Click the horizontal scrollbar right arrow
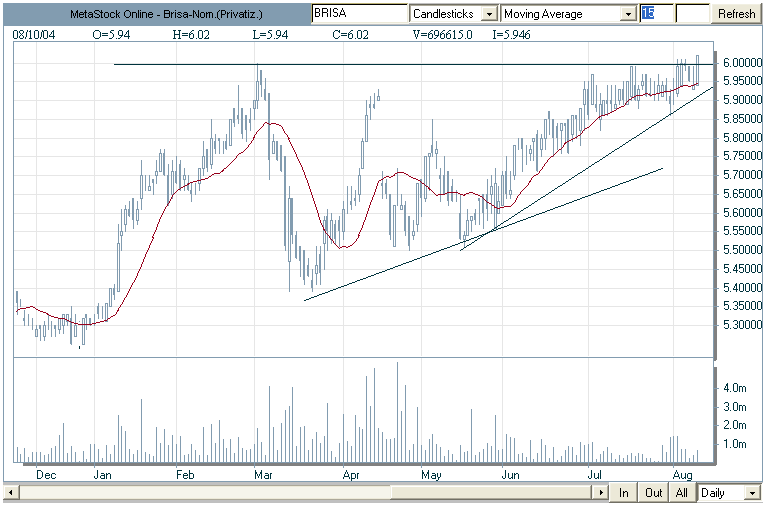The image size is (766, 508). [601, 492]
